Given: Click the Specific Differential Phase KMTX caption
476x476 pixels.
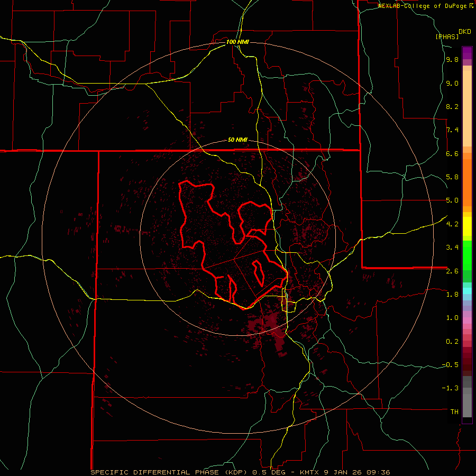Looking at the screenshot, I should pyautogui.click(x=240, y=472).
